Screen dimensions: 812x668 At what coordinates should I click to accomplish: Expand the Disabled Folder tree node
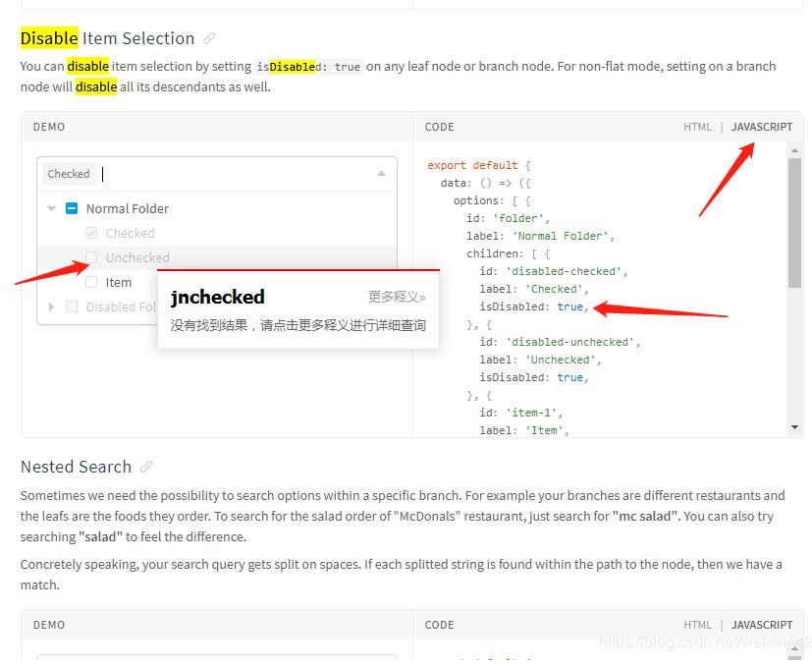[x=50, y=306]
